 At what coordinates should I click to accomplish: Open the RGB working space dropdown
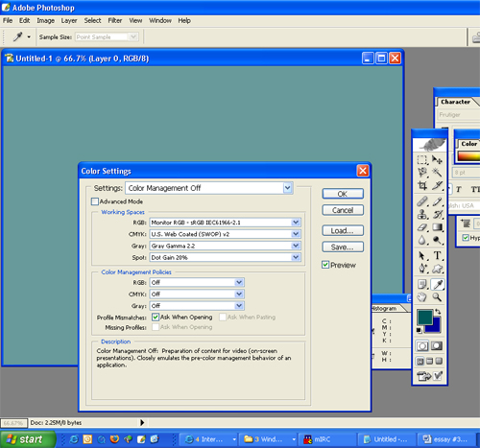[x=225, y=223]
